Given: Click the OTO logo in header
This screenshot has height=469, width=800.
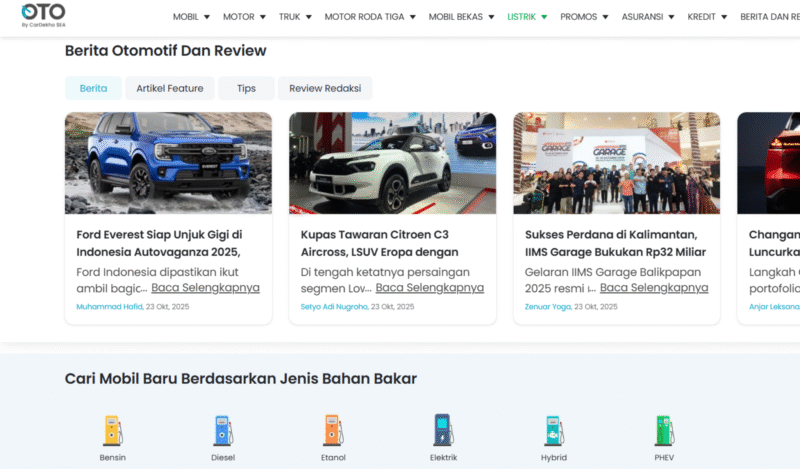Looking at the screenshot, I should tap(43, 16).
